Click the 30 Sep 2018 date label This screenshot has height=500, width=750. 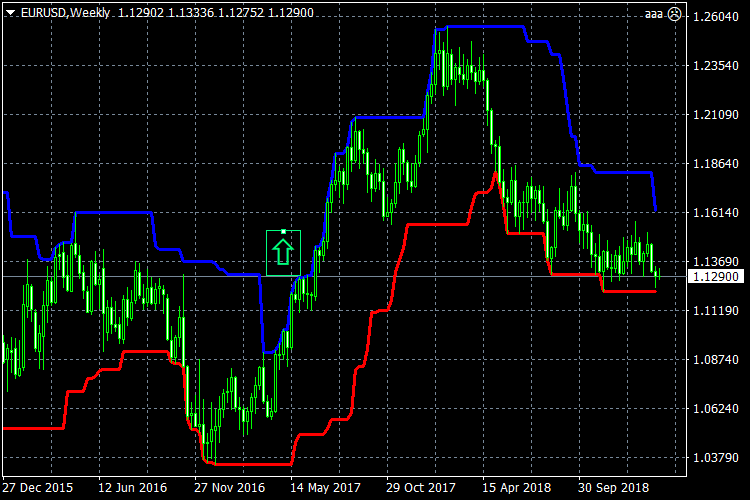click(614, 488)
